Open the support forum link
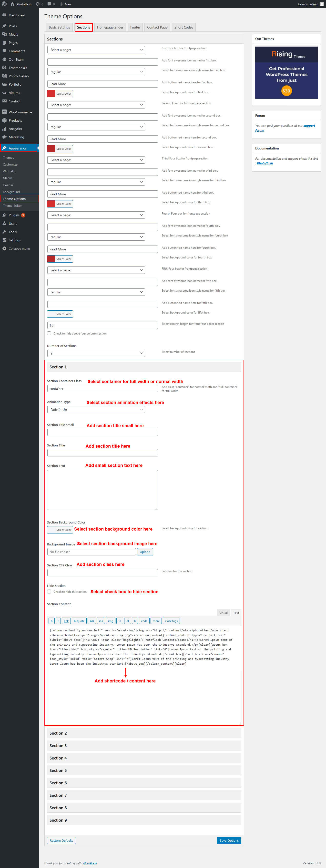326x868 pixels. coord(285,128)
